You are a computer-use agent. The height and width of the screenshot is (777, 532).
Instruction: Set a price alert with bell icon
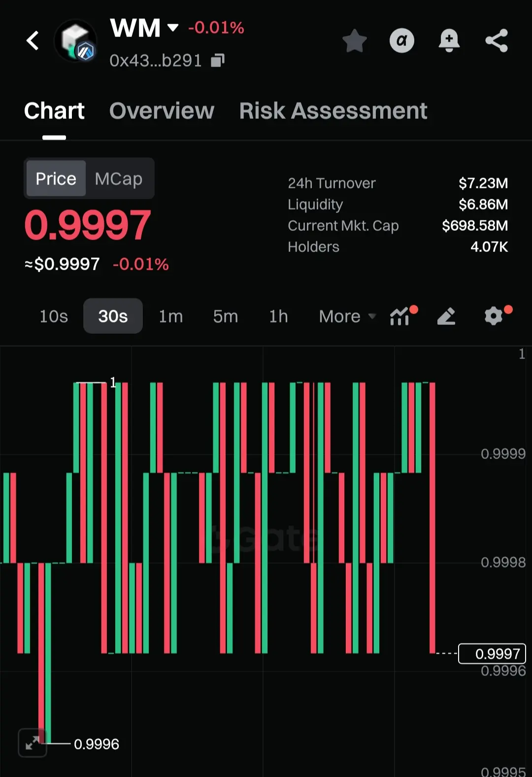449,40
